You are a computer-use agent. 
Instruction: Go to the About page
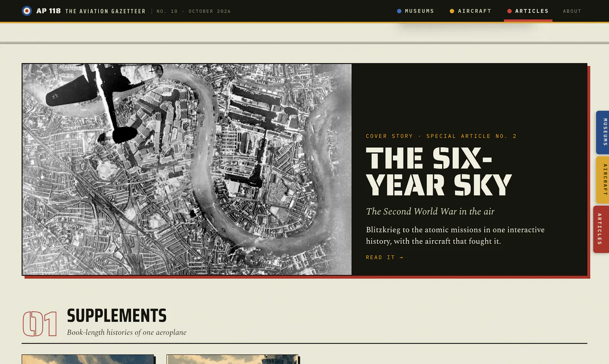pos(572,11)
